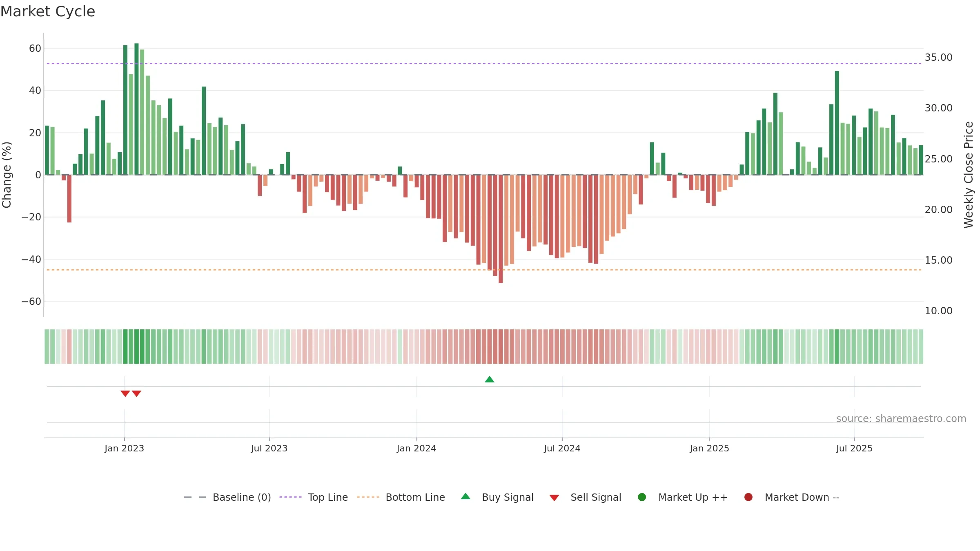Toggle the Bottom Line legend entry
Image resolution: width=980 pixels, height=551 pixels.
pyautogui.click(x=401, y=497)
